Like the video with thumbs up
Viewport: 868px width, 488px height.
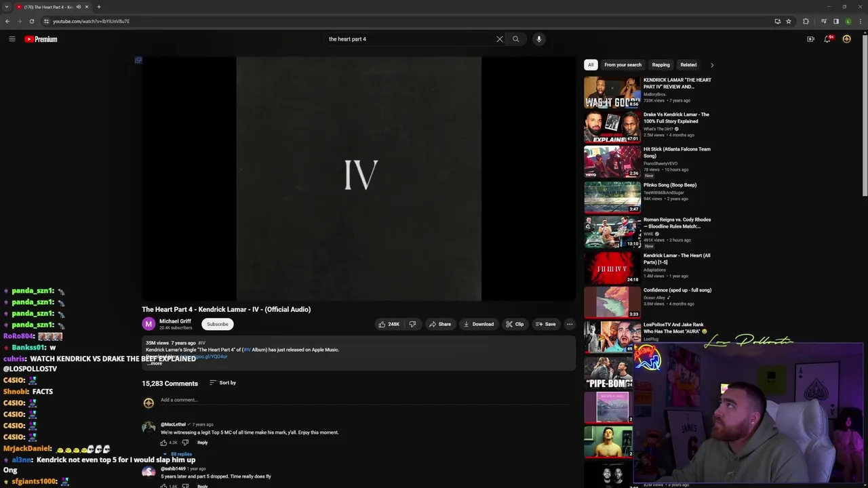pyautogui.click(x=389, y=324)
